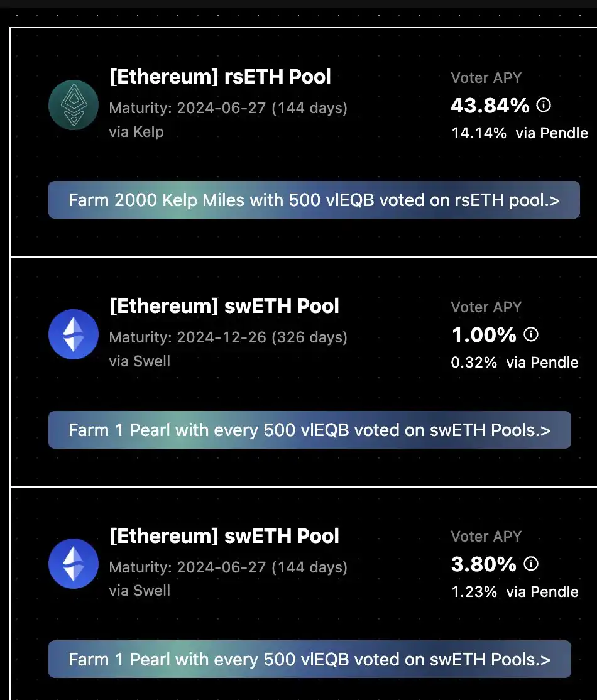Open the [Ethereum] rsETH Pool title
Screen dimensions: 597x700
tap(220, 77)
